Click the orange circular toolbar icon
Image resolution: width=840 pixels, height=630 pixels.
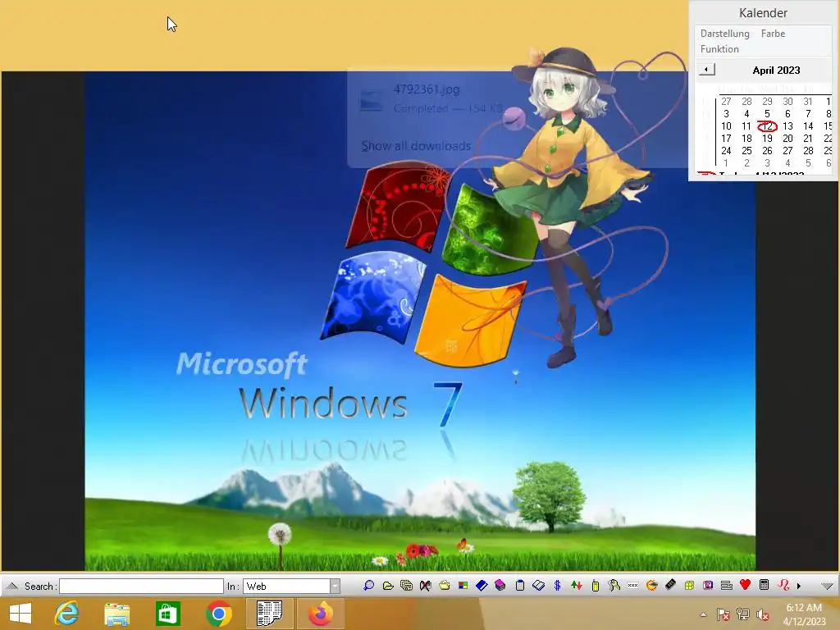pyautogui.click(x=651, y=586)
